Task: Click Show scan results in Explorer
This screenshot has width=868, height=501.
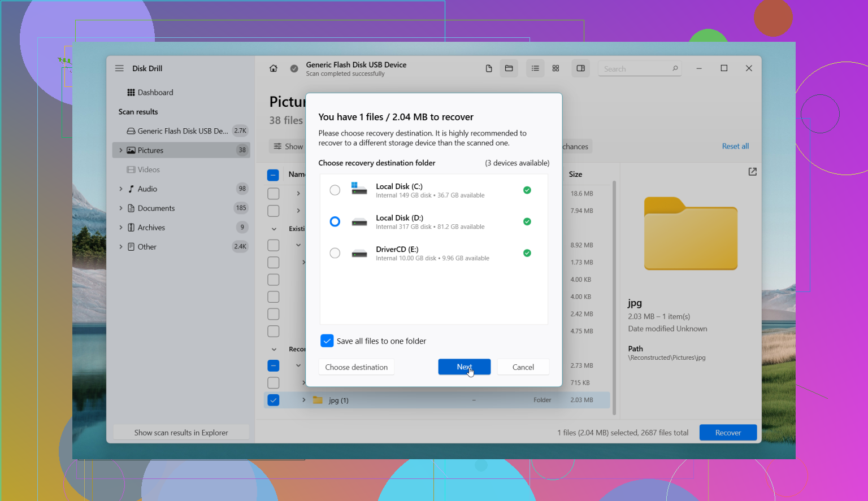Action: point(181,433)
